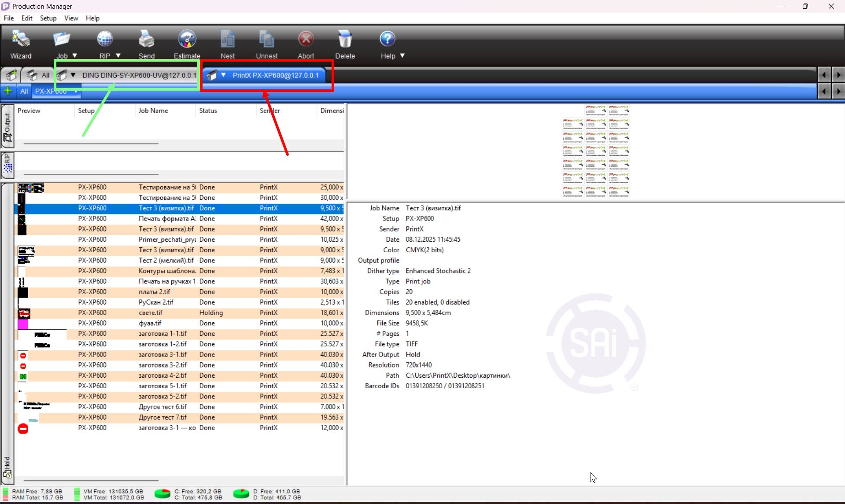Select the PrintX PX-XP600 printer tab

(275, 75)
